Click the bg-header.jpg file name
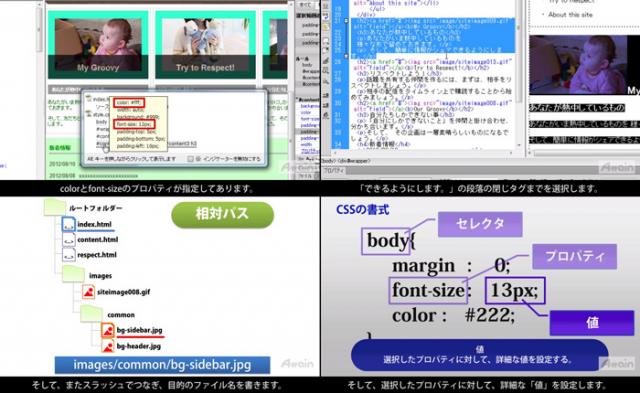The image size is (640, 393). [x=139, y=346]
